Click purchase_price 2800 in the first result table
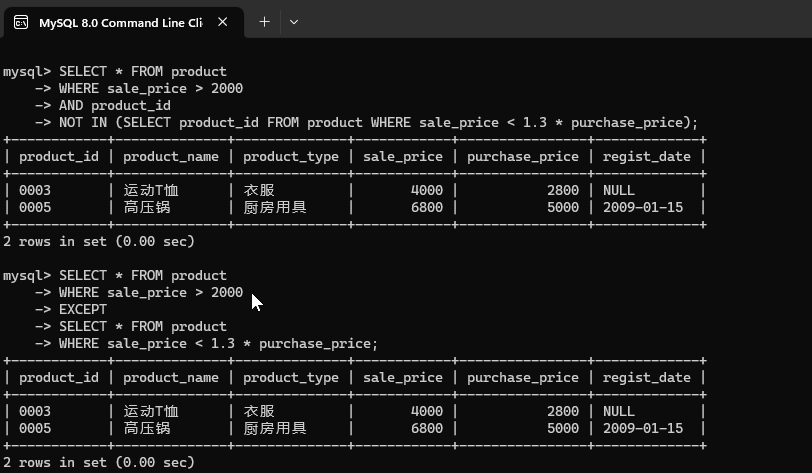 [563, 190]
